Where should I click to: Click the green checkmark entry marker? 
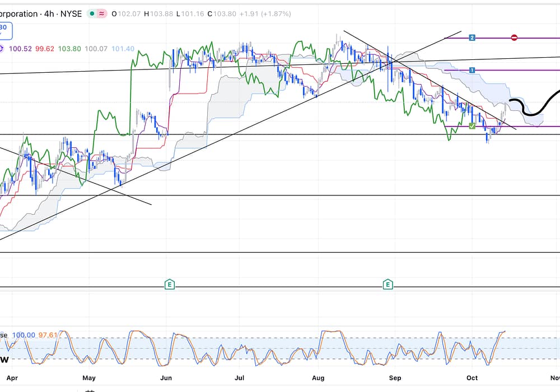472,126
